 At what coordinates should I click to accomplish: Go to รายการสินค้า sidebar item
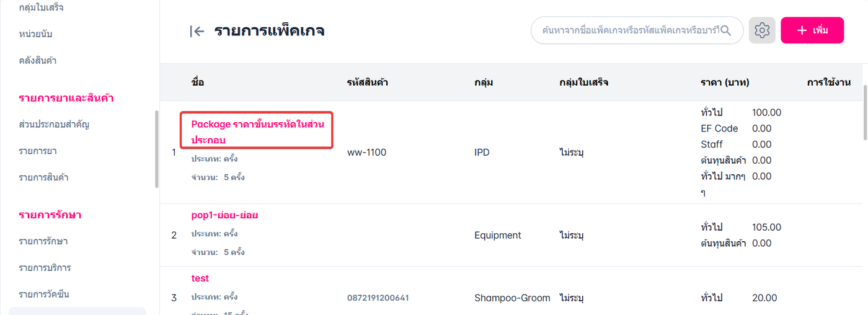pyautogui.click(x=43, y=177)
